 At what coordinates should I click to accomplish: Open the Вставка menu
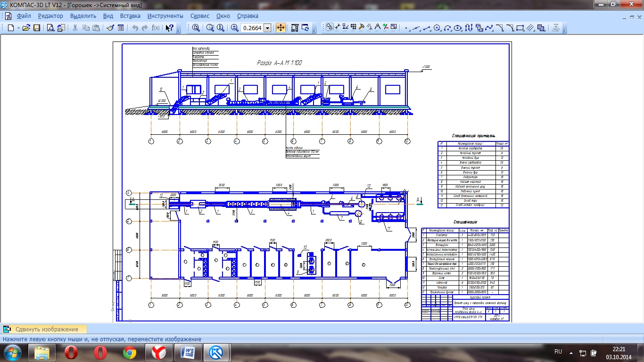(130, 16)
